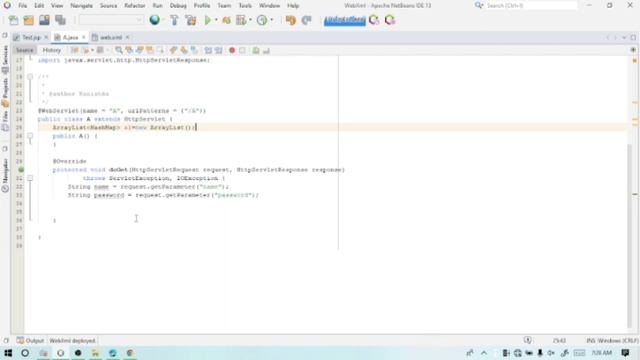Click the Open Project toolbar icon
The image size is (640, 360).
[x=44, y=20]
